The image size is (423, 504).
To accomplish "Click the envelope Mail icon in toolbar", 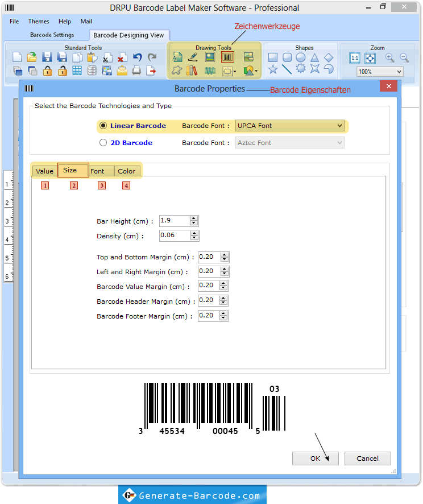I will click(x=122, y=71).
